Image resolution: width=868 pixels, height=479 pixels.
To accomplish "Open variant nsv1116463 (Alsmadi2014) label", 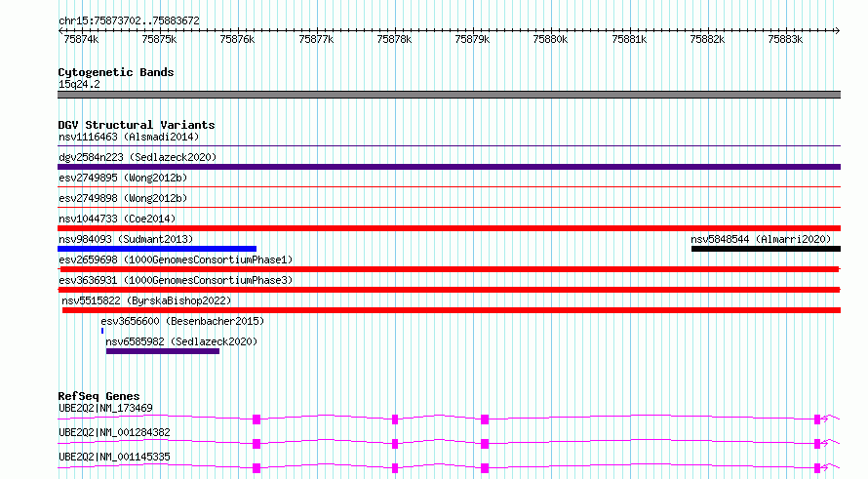I will 129,137.
